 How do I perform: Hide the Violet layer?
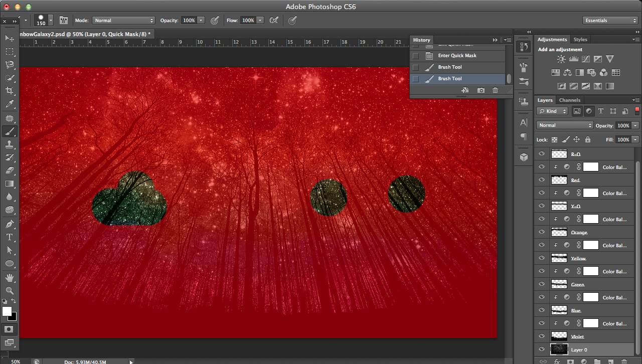(x=541, y=336)
